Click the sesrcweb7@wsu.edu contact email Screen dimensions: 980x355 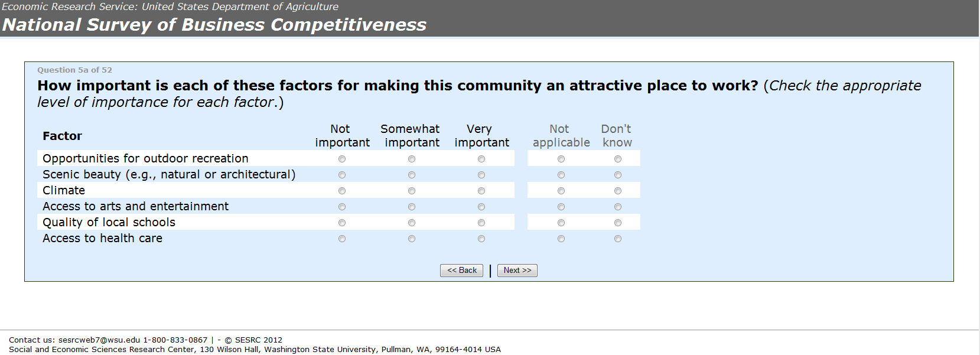click(x=99, y=340)
